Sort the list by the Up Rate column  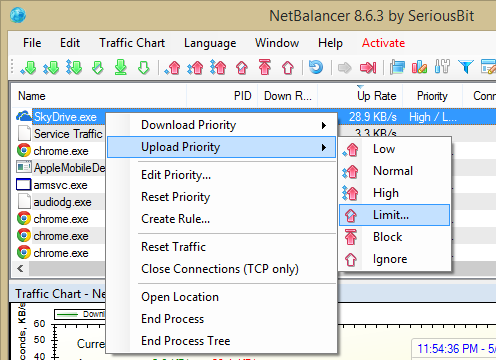(x=376, y=96)
